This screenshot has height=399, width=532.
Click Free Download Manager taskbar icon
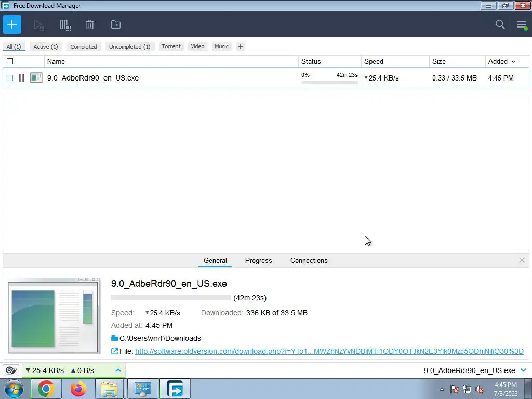pos(175,389)
